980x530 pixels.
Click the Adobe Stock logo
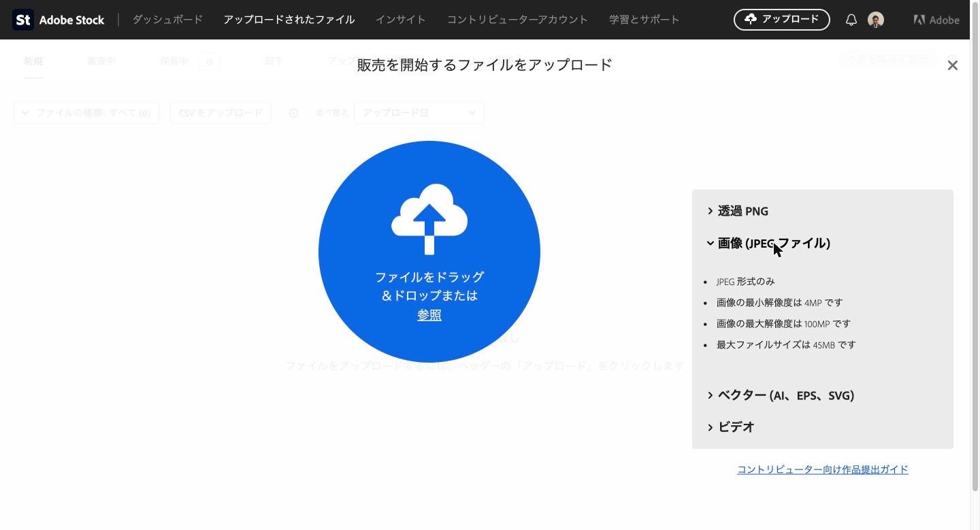59,20
